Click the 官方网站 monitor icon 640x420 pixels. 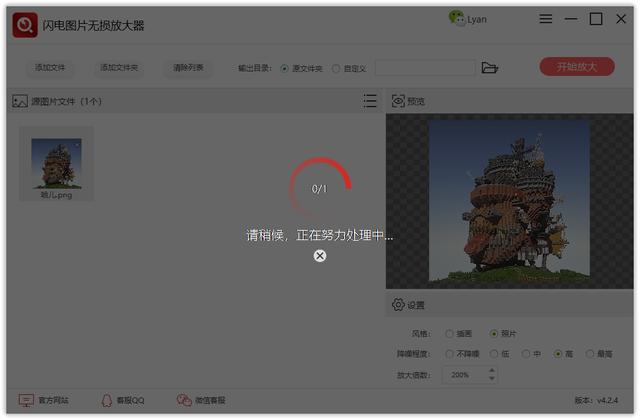(x=26, y=400)
